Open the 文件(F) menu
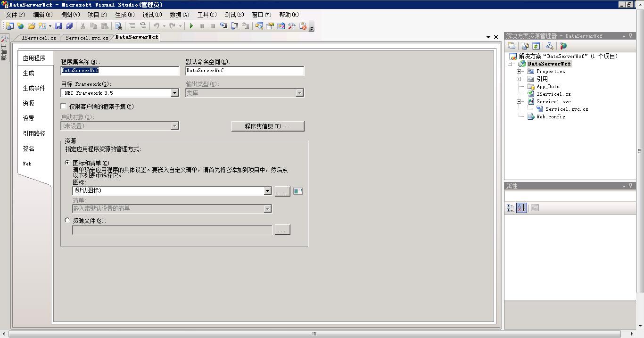This screenshot has width=644, height=338. (x=15, y=15)
